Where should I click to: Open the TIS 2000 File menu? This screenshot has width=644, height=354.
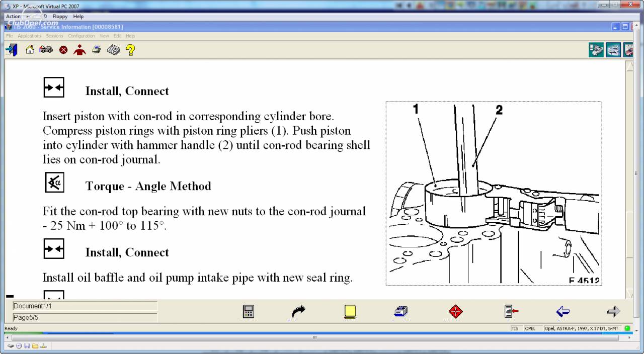point(10,36)
